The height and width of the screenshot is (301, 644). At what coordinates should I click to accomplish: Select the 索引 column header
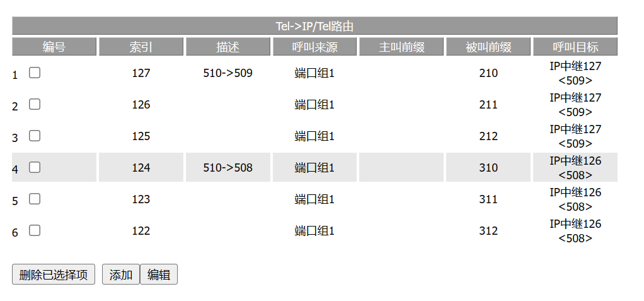pyautogui.click(x=141, y=47)
